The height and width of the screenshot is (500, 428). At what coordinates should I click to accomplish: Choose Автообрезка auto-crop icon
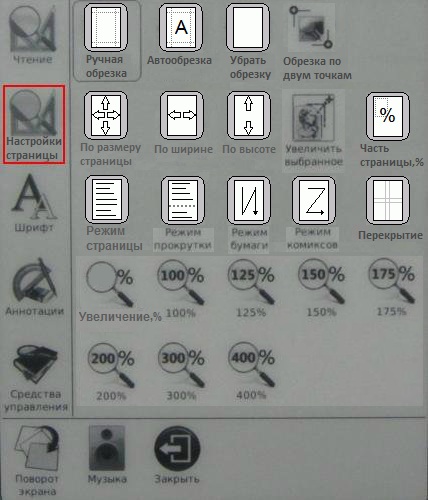pyautogui.click(x=181, y=27)
